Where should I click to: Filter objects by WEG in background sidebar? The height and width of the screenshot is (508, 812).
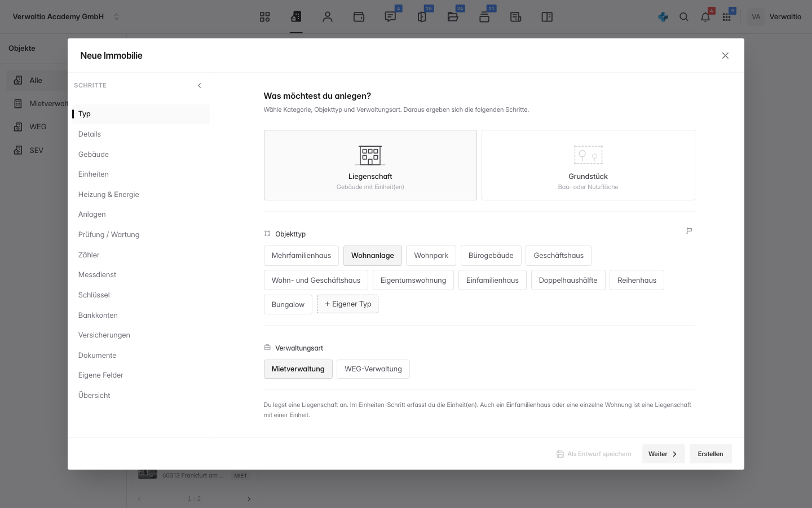(38, 127)
